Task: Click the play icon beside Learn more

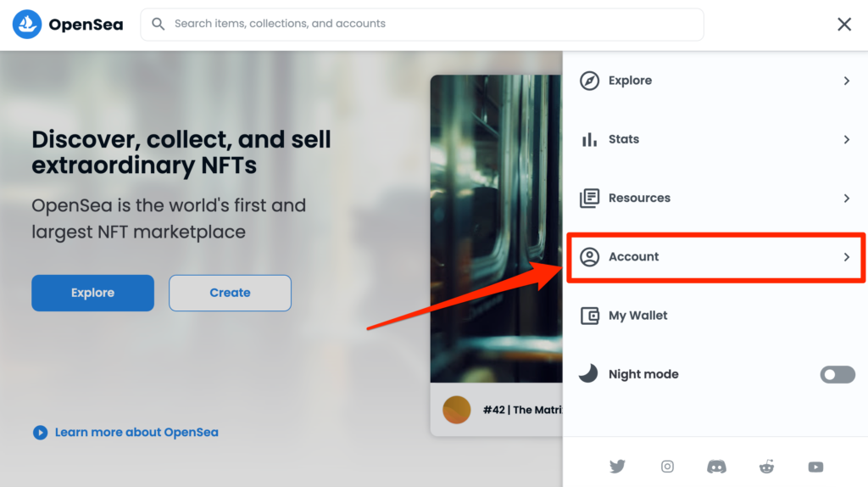Action: (x=40, y=433)
